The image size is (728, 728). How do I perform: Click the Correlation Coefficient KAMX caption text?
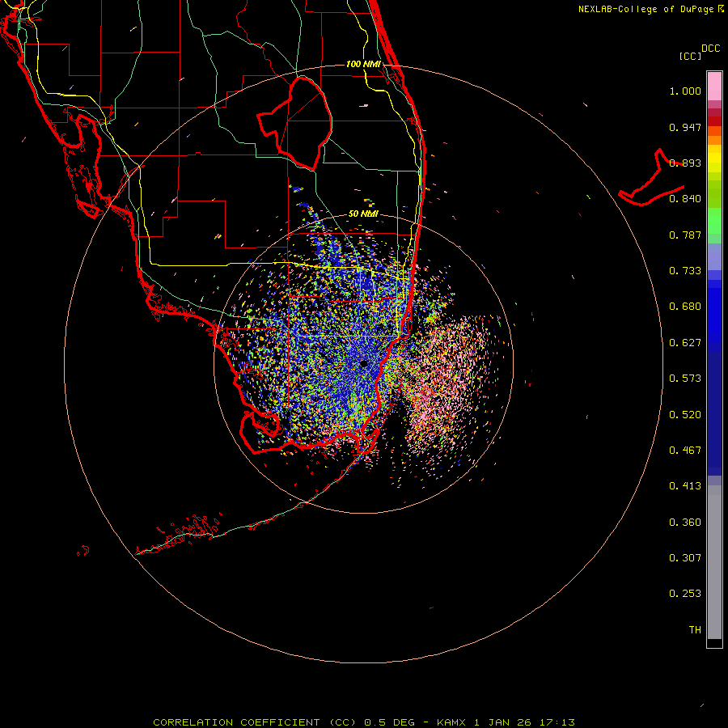coord(363,722)
